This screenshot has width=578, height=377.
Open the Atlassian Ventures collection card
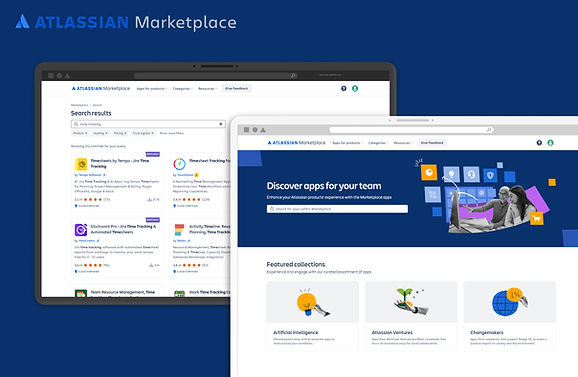pos(411,316)
